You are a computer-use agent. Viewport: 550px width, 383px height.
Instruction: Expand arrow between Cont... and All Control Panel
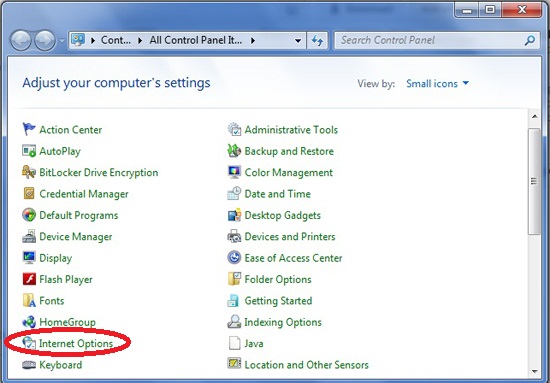tap(140, 41)
